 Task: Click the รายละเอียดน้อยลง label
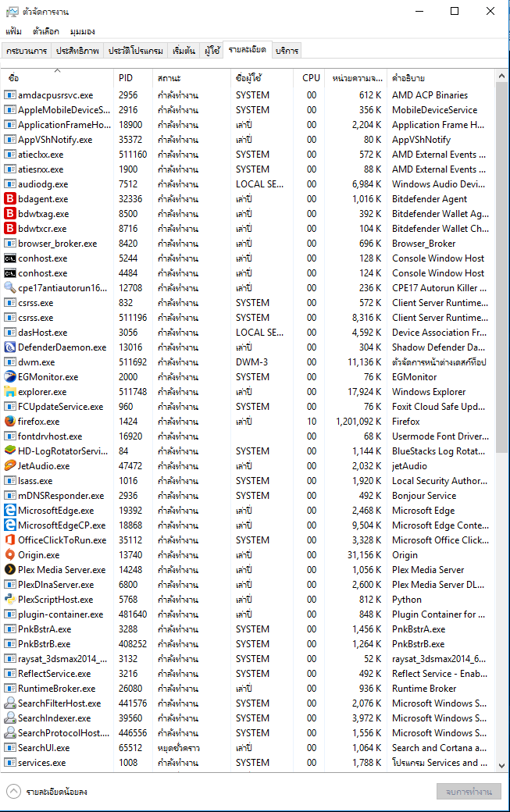[56, 792]
